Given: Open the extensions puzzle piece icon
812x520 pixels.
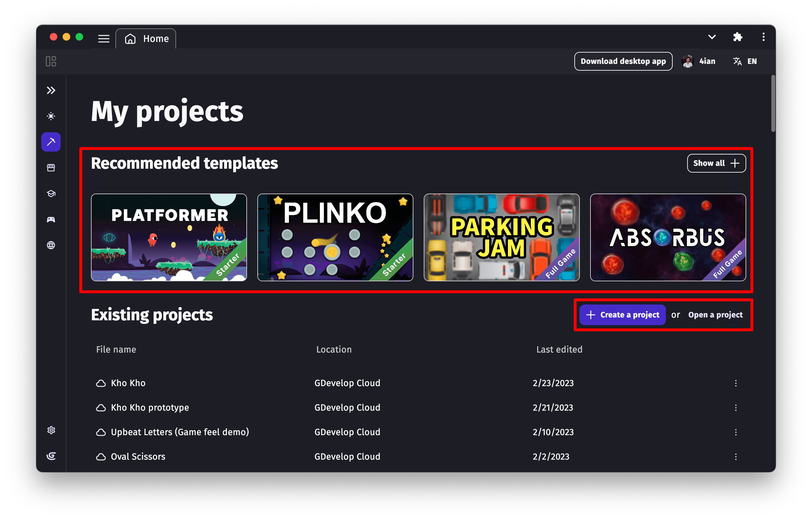Looking at the screenshot, I should click(x=738, y=37).
